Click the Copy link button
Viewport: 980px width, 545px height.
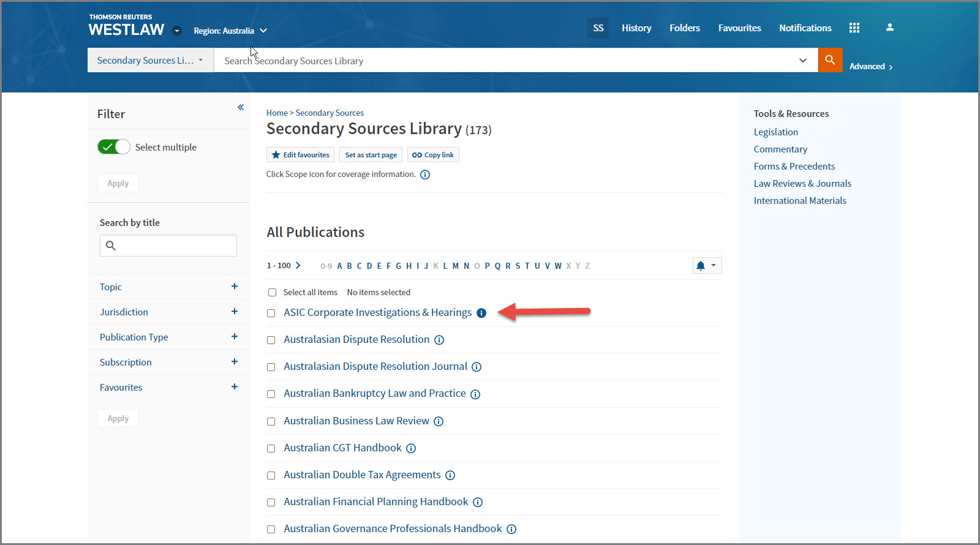point(433,155)
